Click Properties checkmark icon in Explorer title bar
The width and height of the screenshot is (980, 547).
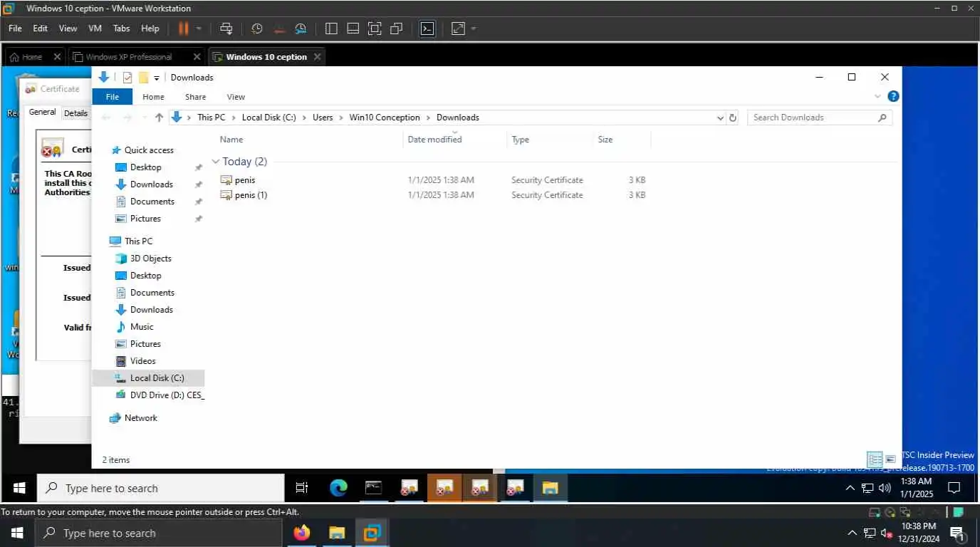click(x=127, y=78)
